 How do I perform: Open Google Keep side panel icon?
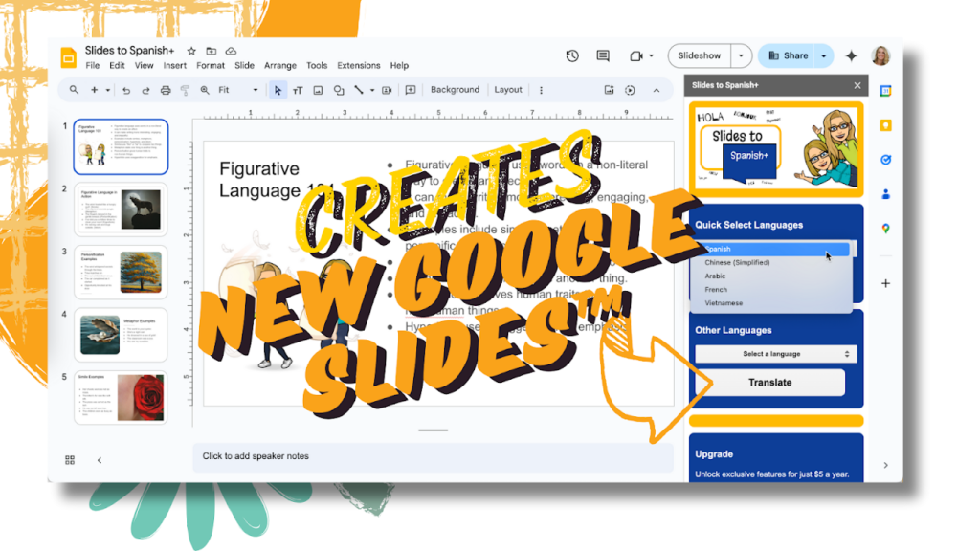point(885,125)
